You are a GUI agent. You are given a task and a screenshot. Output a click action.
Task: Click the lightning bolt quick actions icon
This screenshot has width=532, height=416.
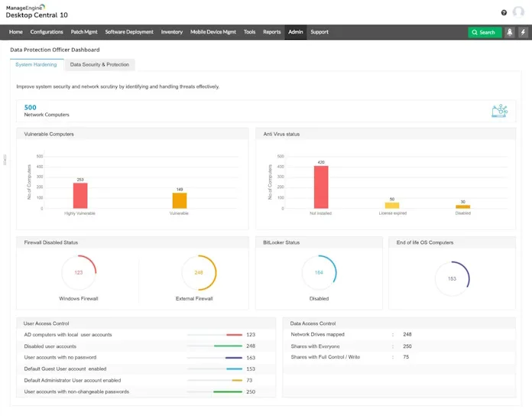pyautogui.click(x=523, y=32)
